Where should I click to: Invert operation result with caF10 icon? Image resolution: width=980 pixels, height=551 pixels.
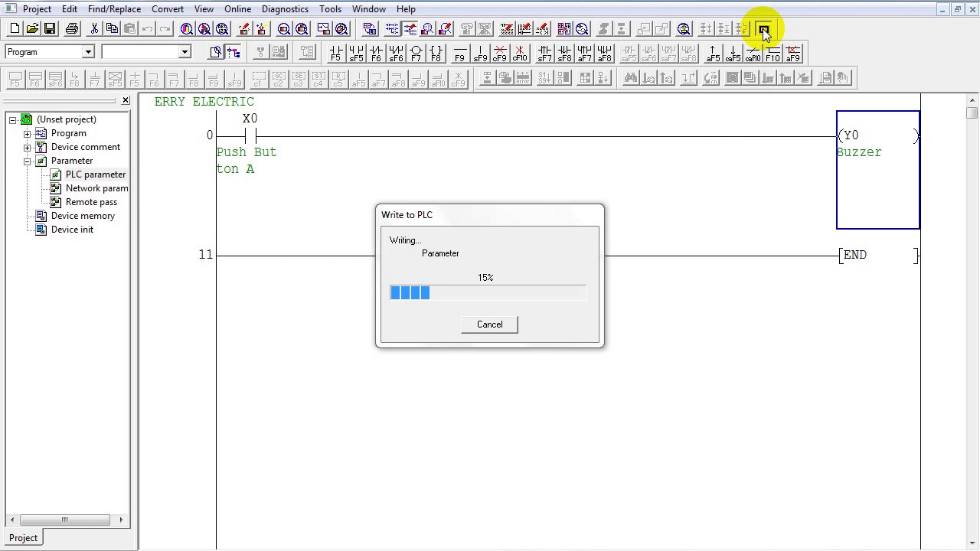[753, 53]
